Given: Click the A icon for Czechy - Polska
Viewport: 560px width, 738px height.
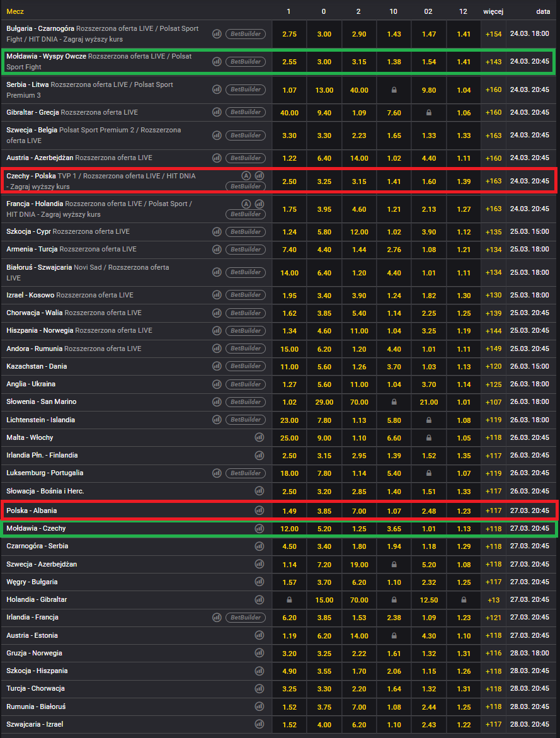Looking at the screenshot, I should (x=246, y=176).
